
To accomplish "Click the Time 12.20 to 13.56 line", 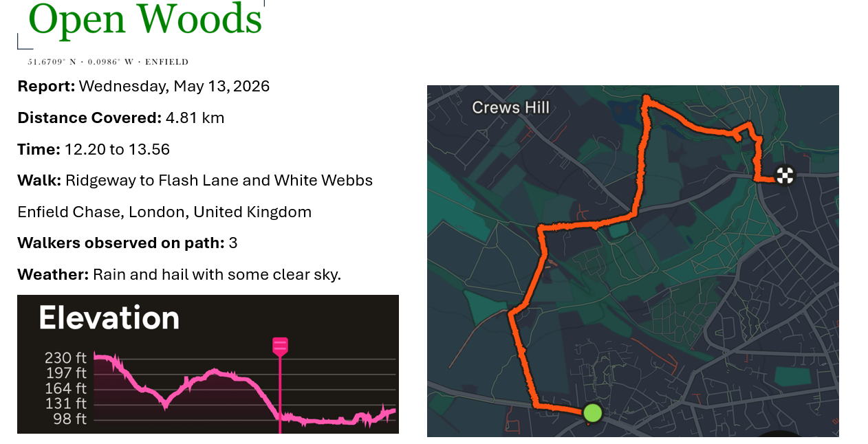I will pyautogui.click(x=94, y=150).
